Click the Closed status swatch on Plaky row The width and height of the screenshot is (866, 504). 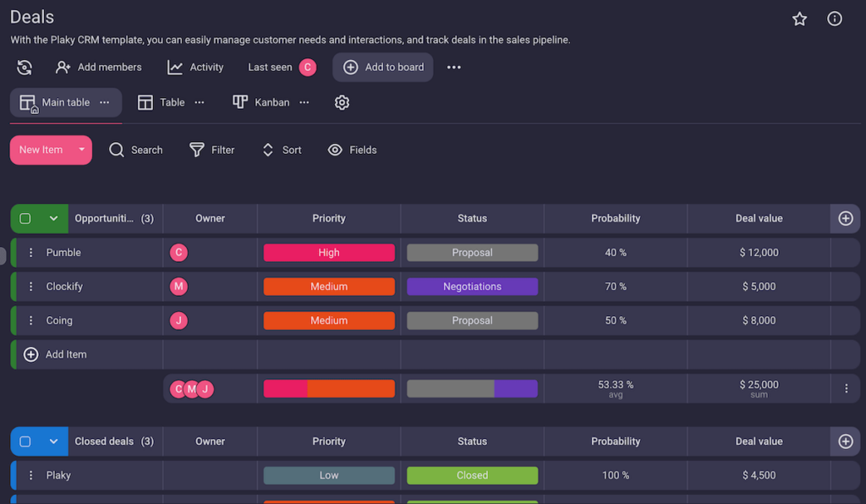[x=472, y=474]
